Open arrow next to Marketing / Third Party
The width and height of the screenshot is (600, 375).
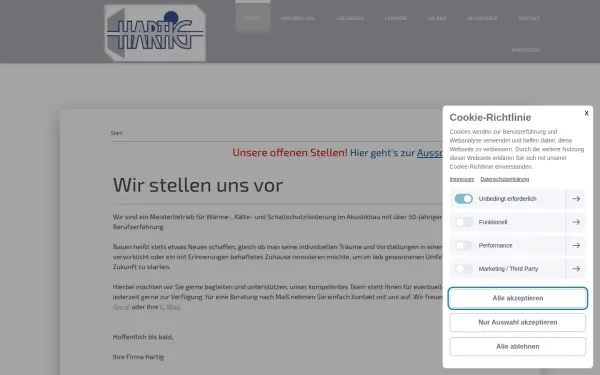[576, 269]
